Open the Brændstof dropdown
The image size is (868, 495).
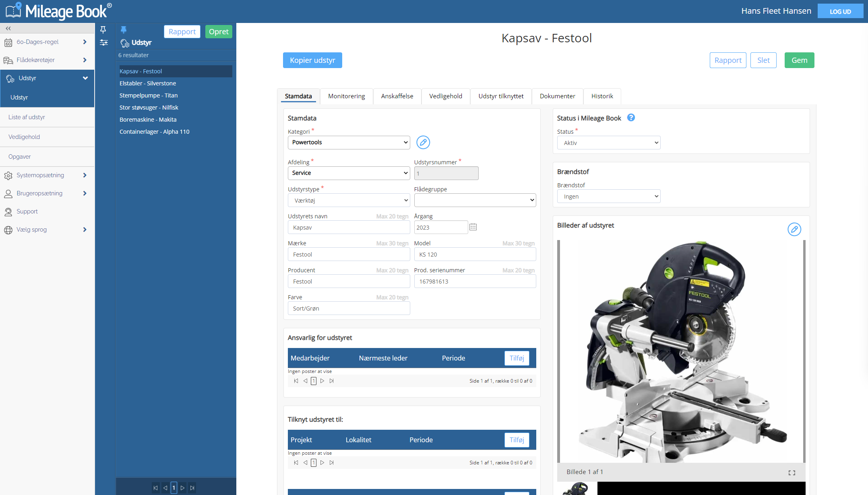(609, 196)
